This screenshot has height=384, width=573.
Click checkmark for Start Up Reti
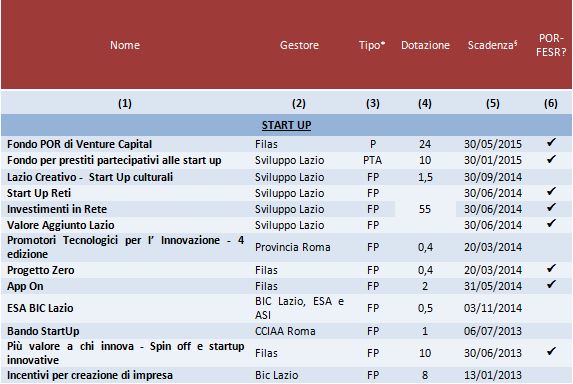click(551, 191)
